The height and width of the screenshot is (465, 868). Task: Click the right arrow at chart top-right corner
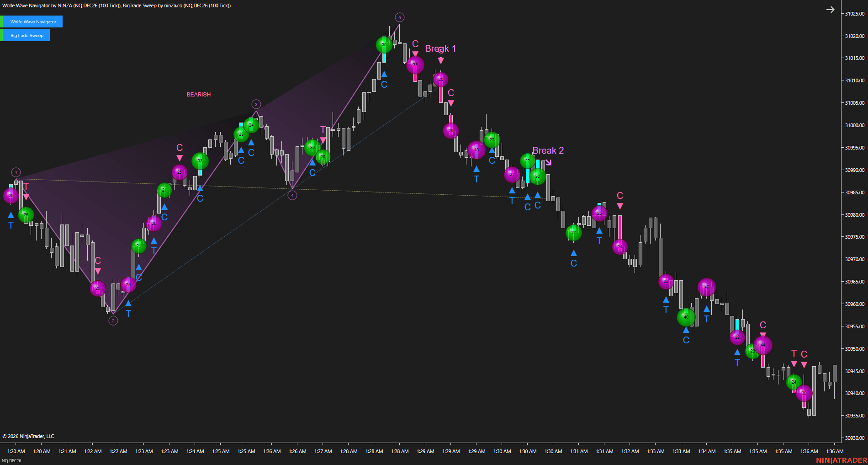click(830, 10)
